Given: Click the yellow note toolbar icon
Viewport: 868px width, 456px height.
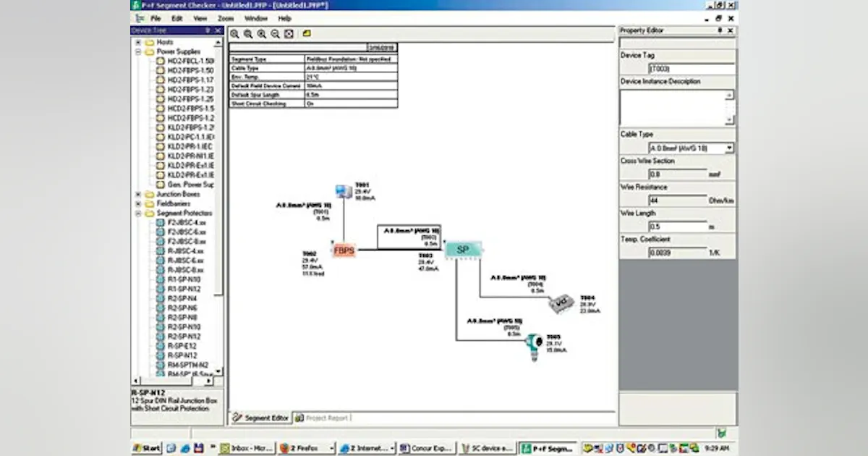Looking at the screenshot, I should coord(307,34).
